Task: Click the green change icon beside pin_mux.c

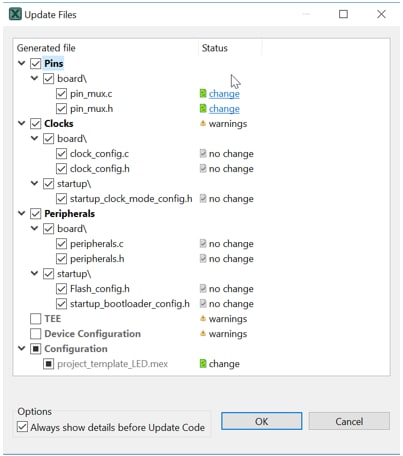Action: point(203,94)
